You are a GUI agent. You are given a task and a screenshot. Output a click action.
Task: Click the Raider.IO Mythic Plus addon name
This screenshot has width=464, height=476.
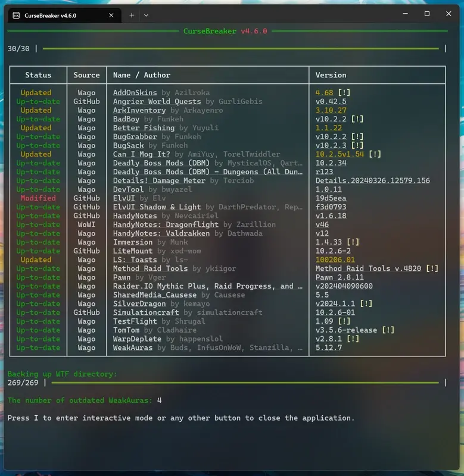tap(207, 286)
